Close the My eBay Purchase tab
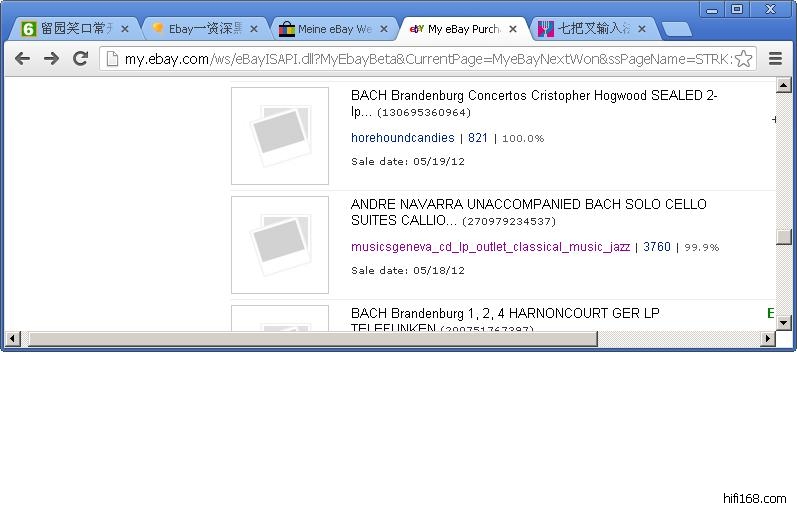Screen dimensions: 797x512 point(513,29)
